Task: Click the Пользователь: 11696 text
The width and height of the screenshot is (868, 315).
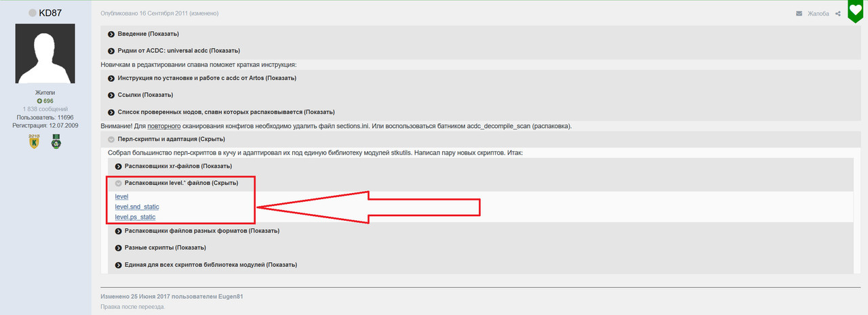Action: 45,117
